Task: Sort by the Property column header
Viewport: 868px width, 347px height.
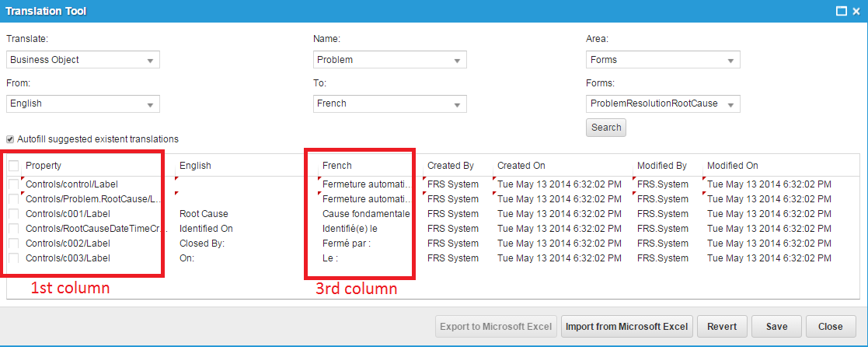Action: 44,166
